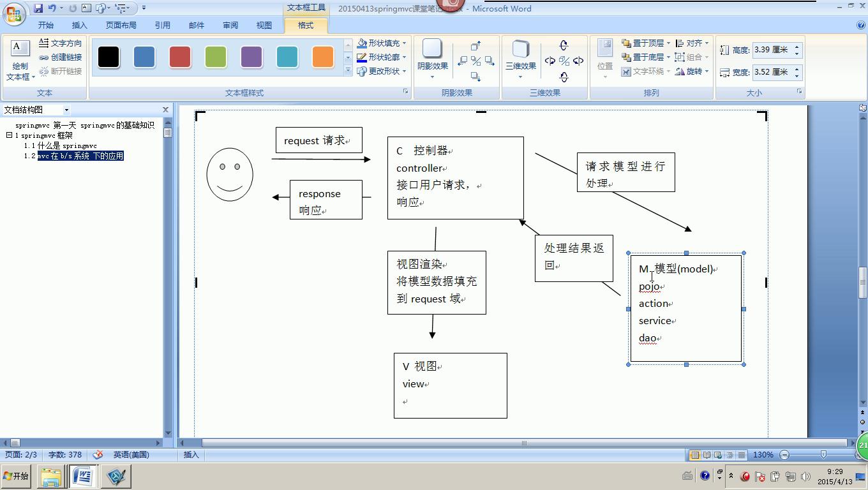Expand the text box styles gallery (more arrow)
Viewport: 868px width, 490px height.
tap(348, 71)
